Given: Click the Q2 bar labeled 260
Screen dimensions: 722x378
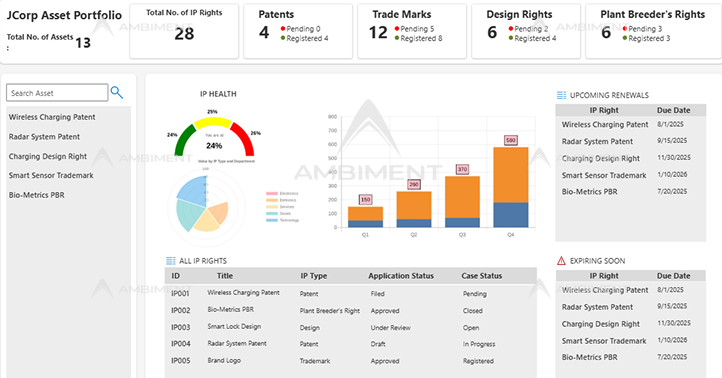Looking at the screenshot, I should [414, 209].
